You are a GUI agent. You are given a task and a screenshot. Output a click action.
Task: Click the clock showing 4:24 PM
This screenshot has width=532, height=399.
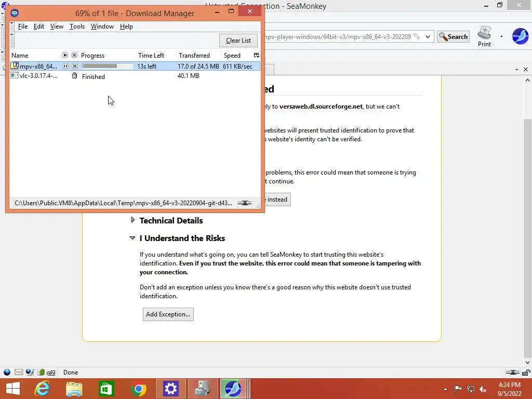click(x=509, y=385)
